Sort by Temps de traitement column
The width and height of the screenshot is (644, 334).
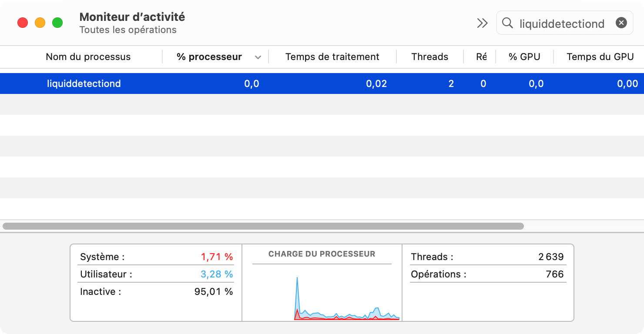pos(332,57)
